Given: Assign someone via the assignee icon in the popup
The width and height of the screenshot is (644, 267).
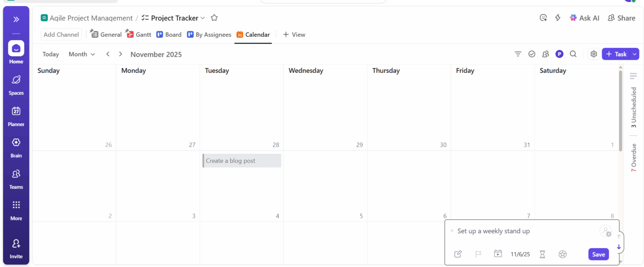Looking at the screenshot, I should [605, 231].
